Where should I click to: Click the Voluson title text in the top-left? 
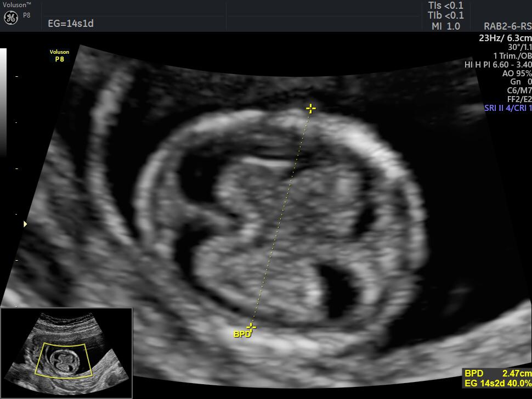point(14,4)
